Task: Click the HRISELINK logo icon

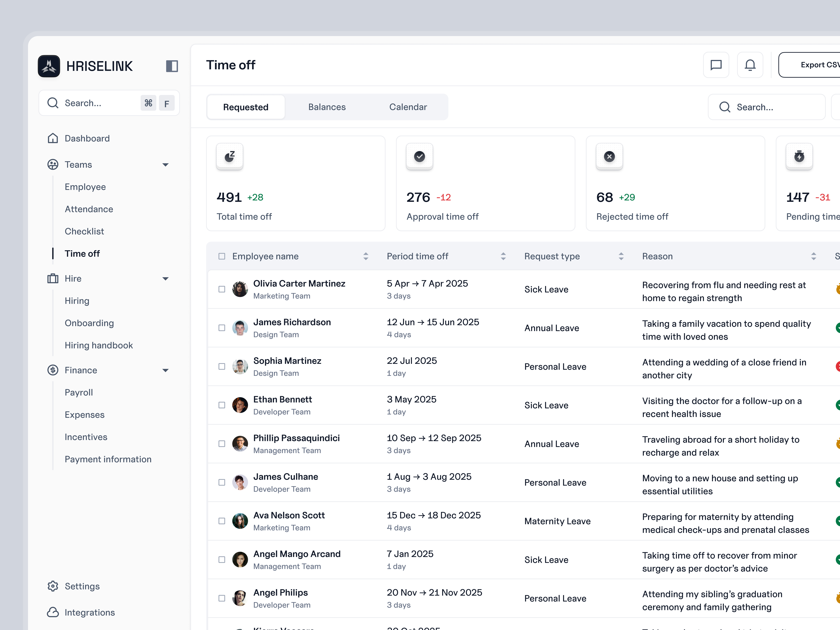Action: (49, 66)
